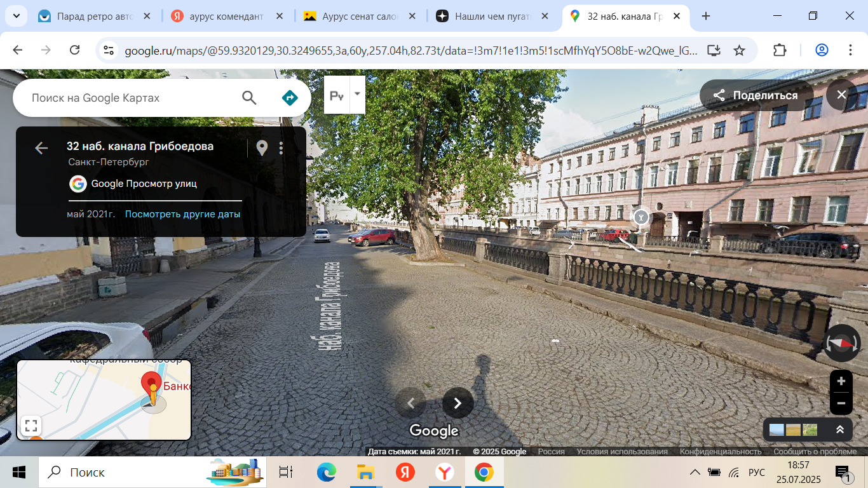
Task: Expand the imagery panel with double chevron
Action: click(839, 430)
